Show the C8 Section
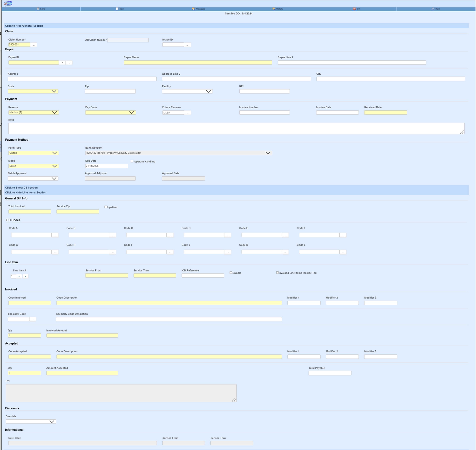The height and width of the screenshot is (450, 476). click(x=21, y=187)
